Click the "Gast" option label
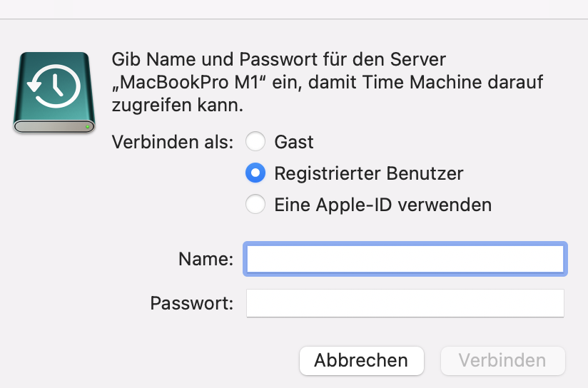Viewport: 588px width, 388px height. point(294,142)
